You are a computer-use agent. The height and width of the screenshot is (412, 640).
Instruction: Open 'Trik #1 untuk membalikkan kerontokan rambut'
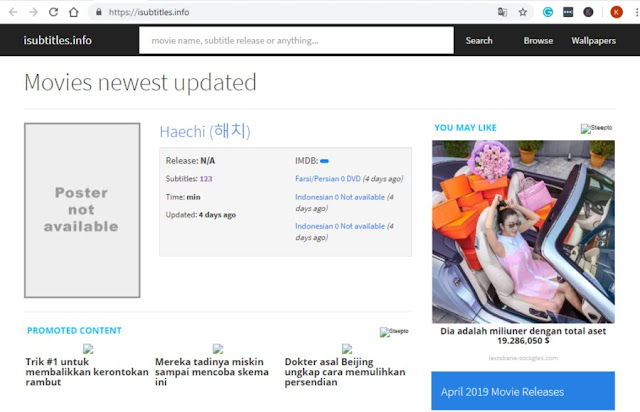click(x=87, y=372)
